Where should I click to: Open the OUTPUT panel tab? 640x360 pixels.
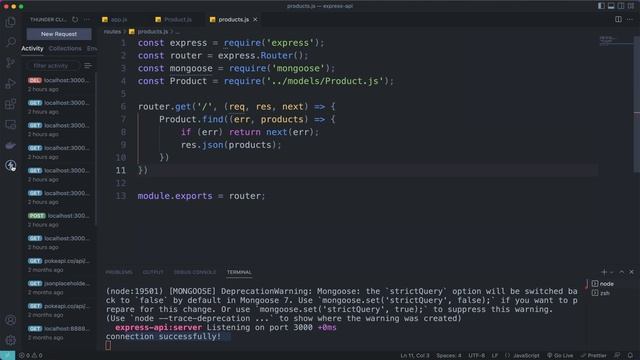click(153, 272)
